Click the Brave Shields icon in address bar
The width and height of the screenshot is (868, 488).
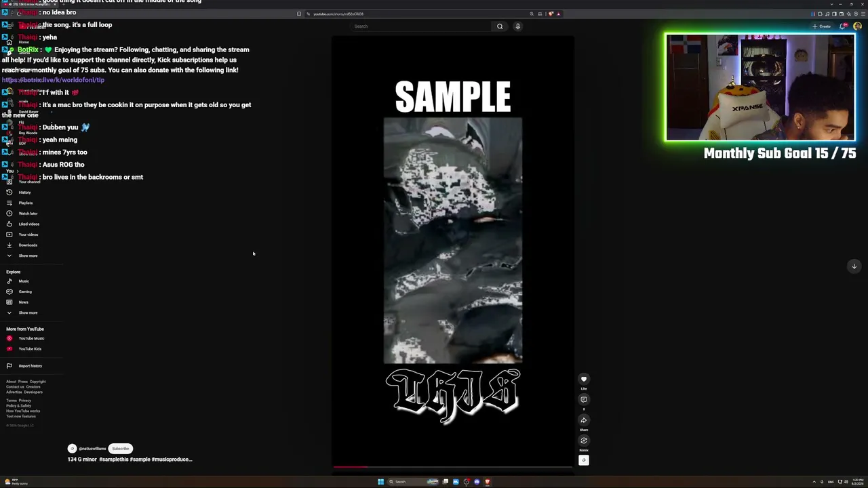point(551,14)
